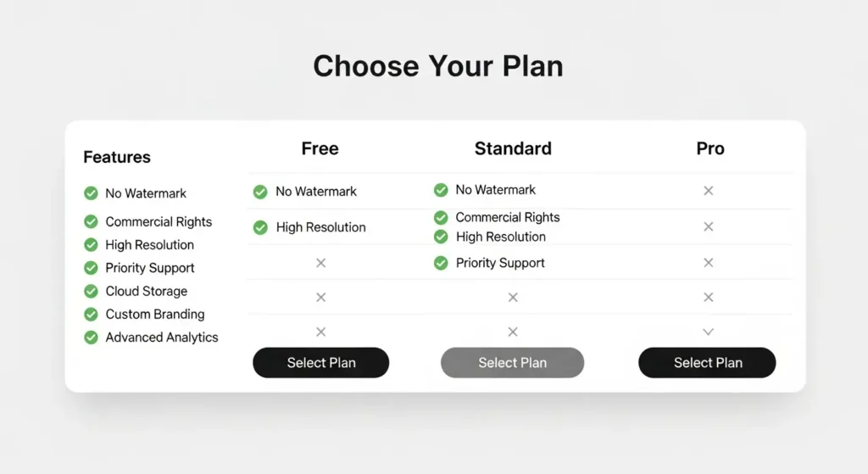Click the Free plan's No Watermark check icon
The image size is (868, 474).
(260, 192)
